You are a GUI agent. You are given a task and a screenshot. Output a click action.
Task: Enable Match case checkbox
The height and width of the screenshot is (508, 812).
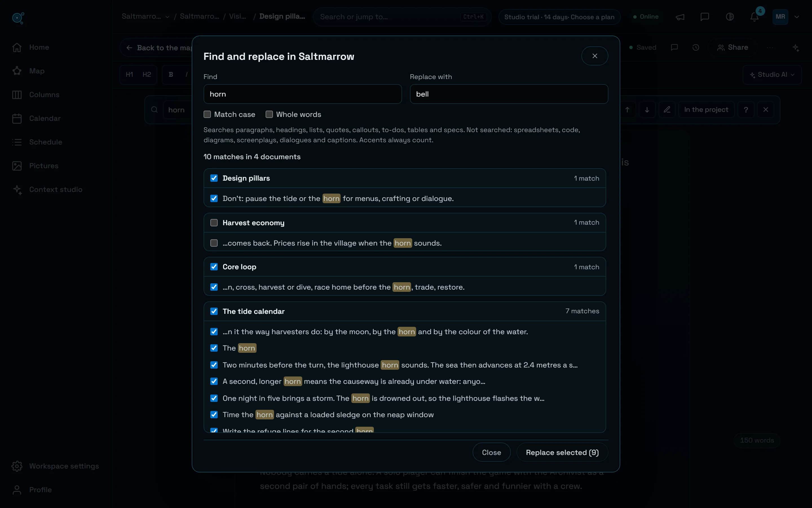207,114
